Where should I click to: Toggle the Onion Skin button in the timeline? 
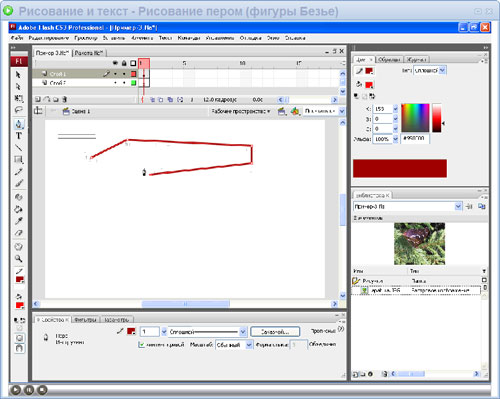[x=152, y=99]
